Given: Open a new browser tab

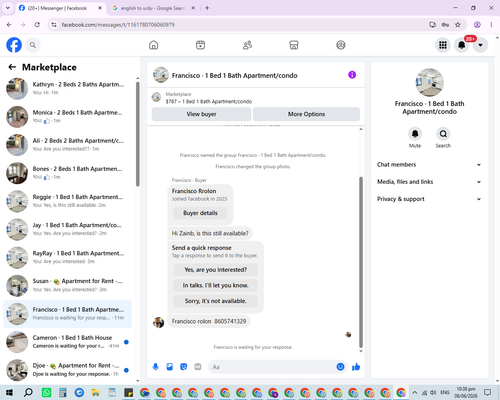Looking at the screenshot, I should tap(207, 8).
